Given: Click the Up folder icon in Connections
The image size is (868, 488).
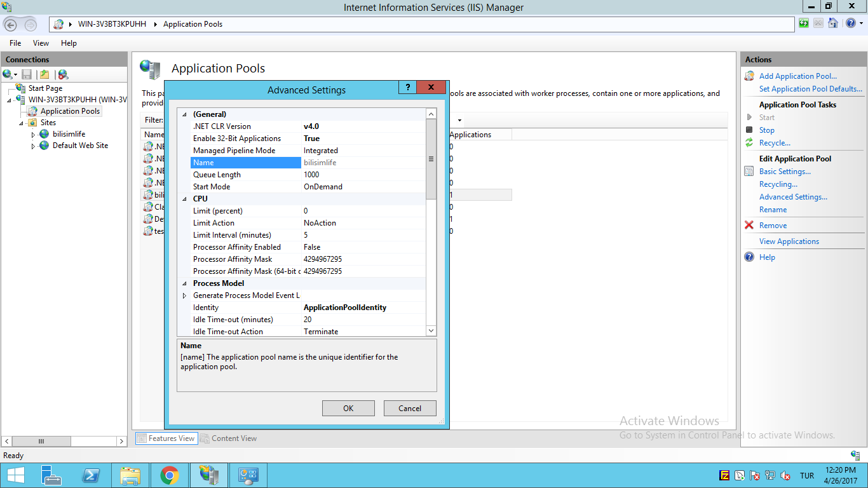Looking at the screenshot, I should pos(44,74).
